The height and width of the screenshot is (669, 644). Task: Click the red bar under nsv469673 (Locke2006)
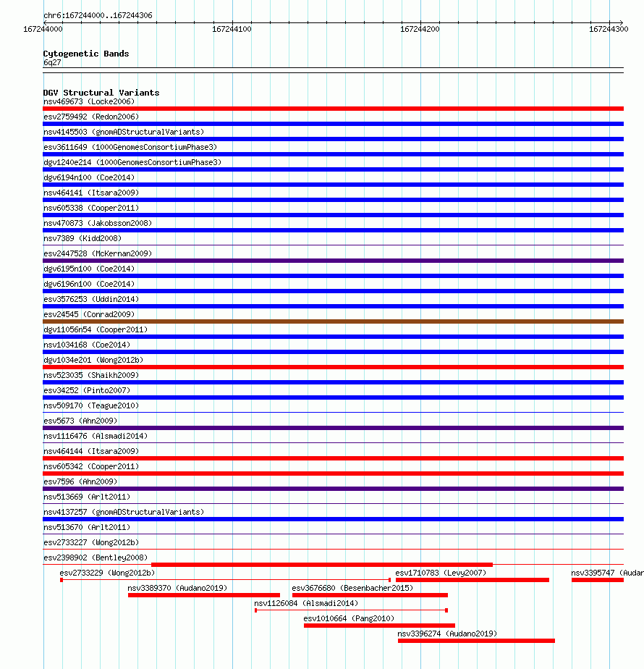pos(333,109)
